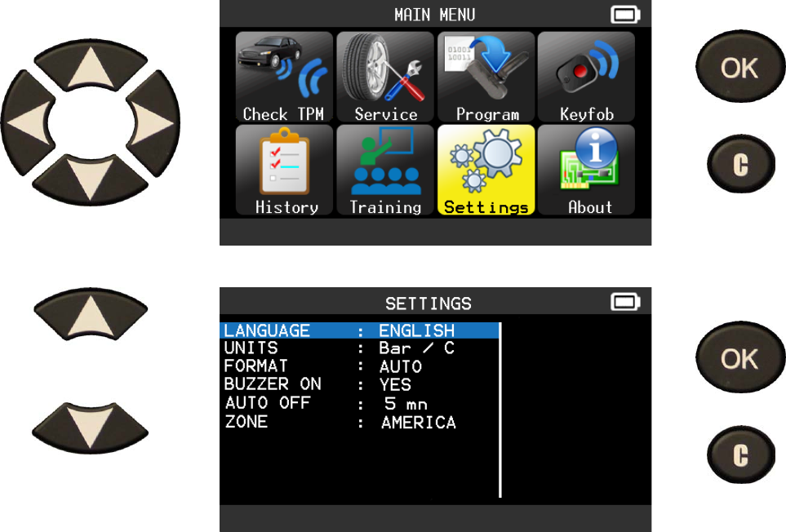Viewport: 786px width, 532px height.
Task: Select the LANGUAGE : ENGLISH row
Action: pos(359,330)
